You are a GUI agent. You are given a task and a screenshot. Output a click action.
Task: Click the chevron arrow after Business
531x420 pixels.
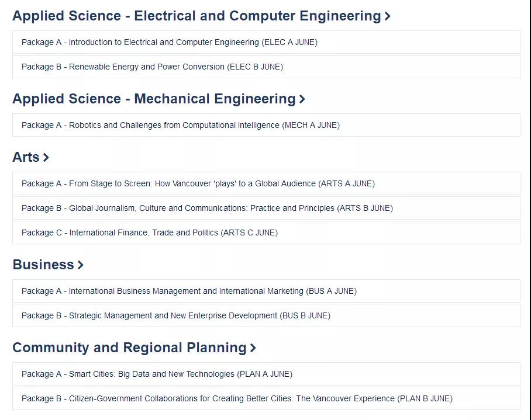click(x=80, y=265)
